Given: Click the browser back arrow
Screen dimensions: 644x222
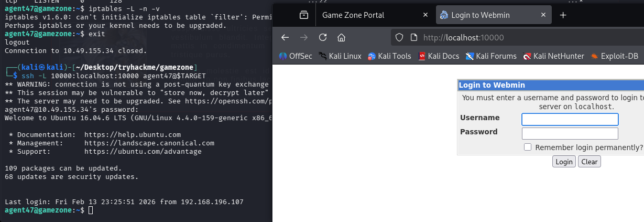Looking at the screenshot, I should coord(285,37).
